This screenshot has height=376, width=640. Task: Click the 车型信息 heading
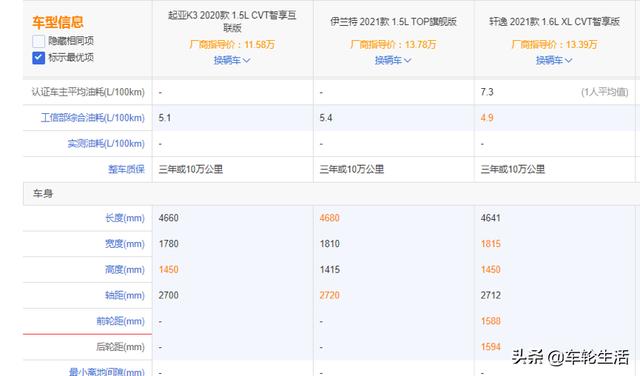pyautogui.click(x=58, y=22)
